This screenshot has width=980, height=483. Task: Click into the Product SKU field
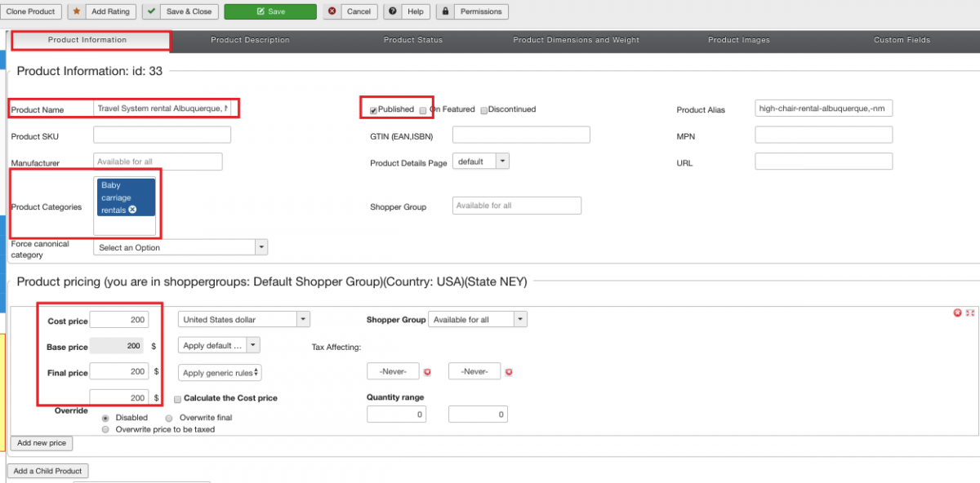(x=162, y=135)
